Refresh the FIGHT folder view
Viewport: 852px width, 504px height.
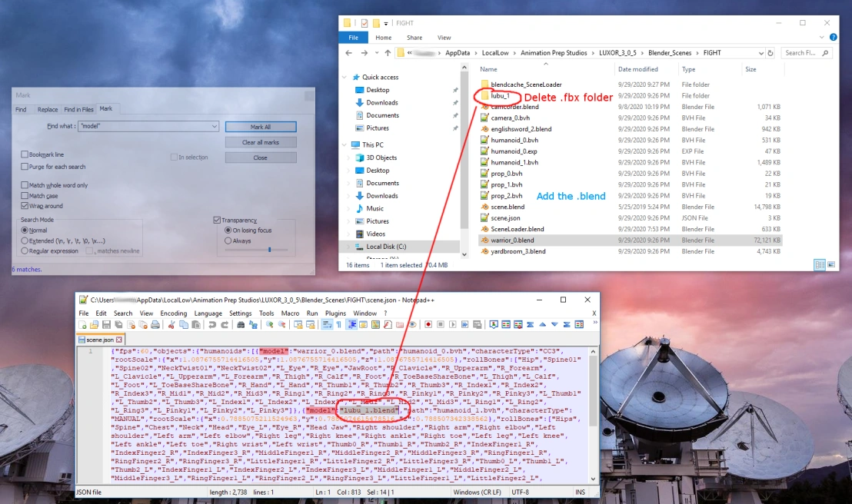tap(770, 53)
